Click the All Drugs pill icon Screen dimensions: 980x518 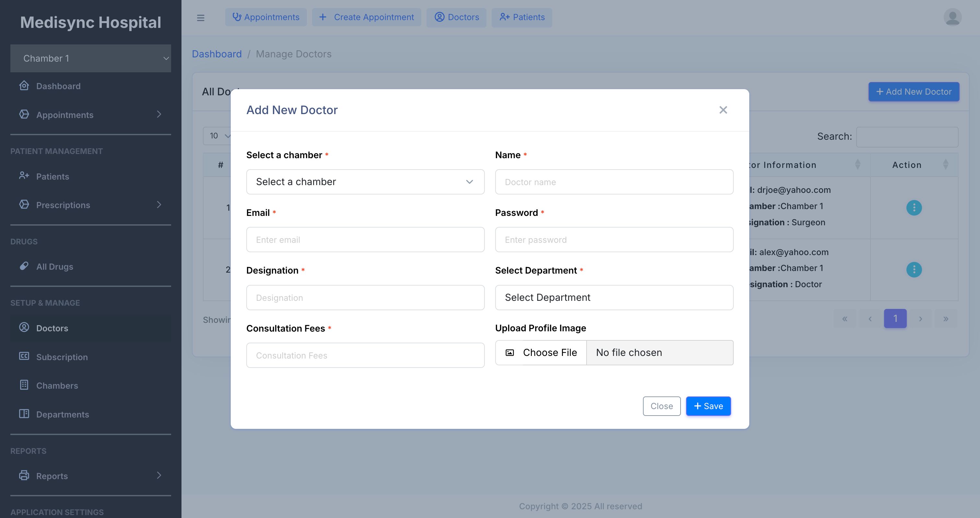[24, 266]
